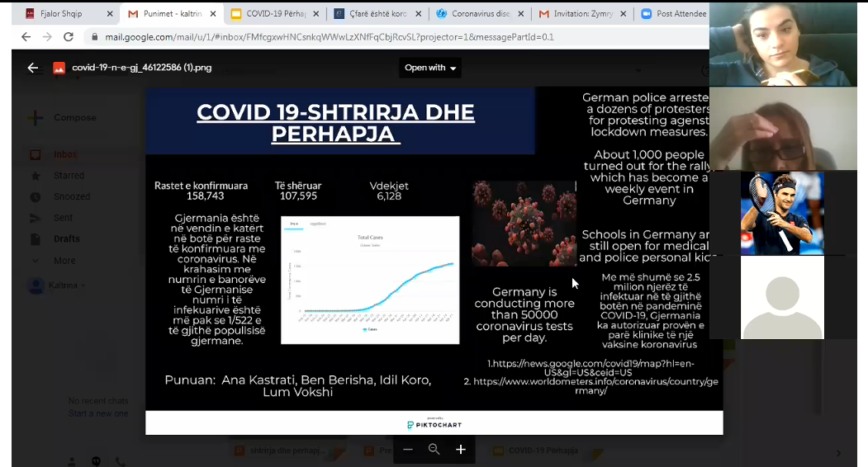868x467 pixels.
Task: Zoom in on the previewed image
Action: pyautogui.click(x=461, y=450)
